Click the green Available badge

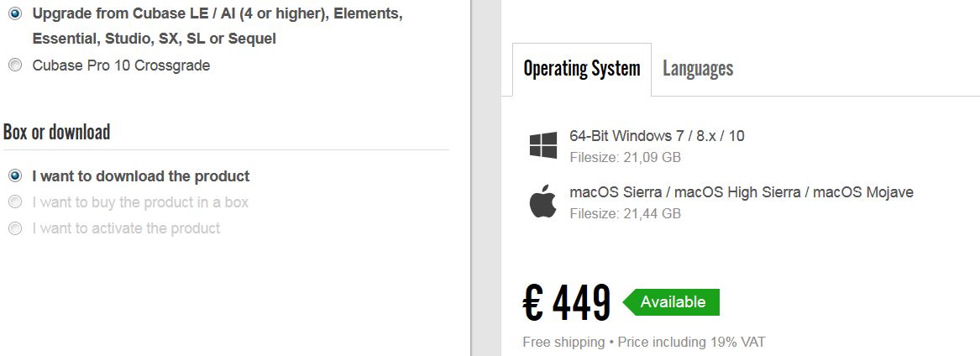point(672,302)
